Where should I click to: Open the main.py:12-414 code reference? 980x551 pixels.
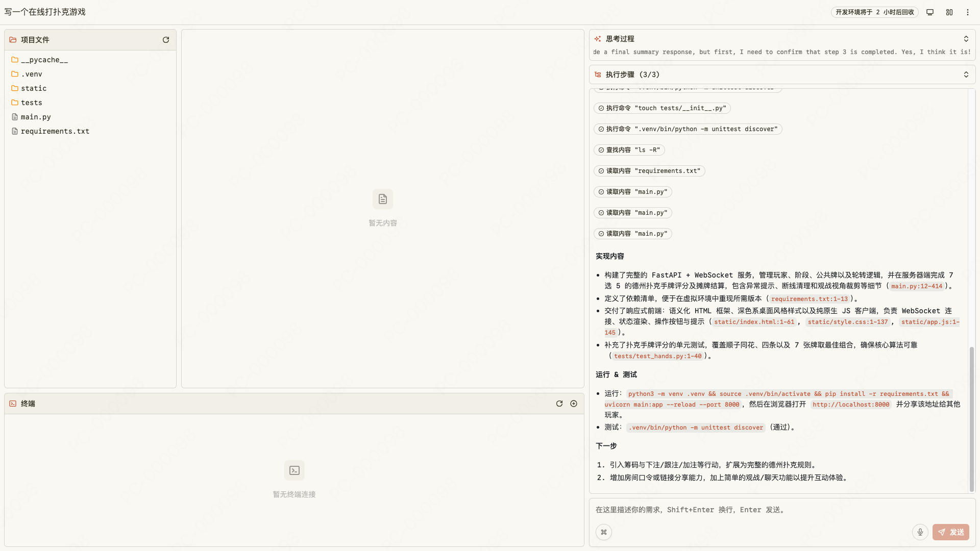tap(917, 286)
